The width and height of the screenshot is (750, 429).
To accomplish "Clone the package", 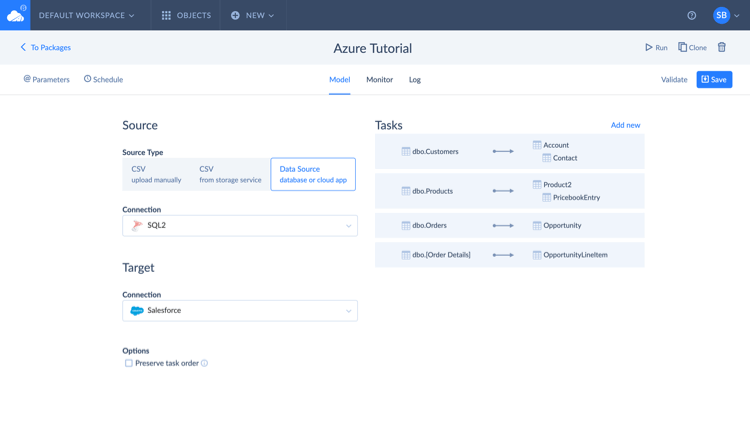I will point(692,47).
